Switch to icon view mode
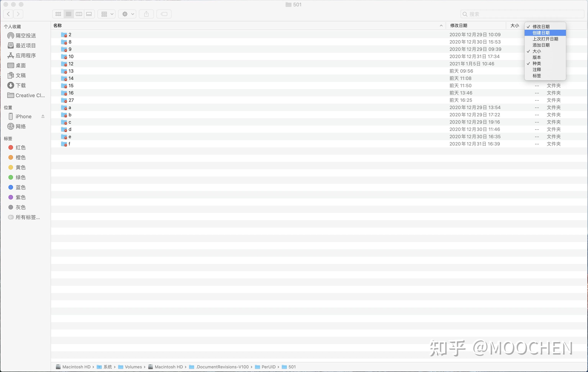Viewport: 588px width, 372px height. tap(58, 14)
